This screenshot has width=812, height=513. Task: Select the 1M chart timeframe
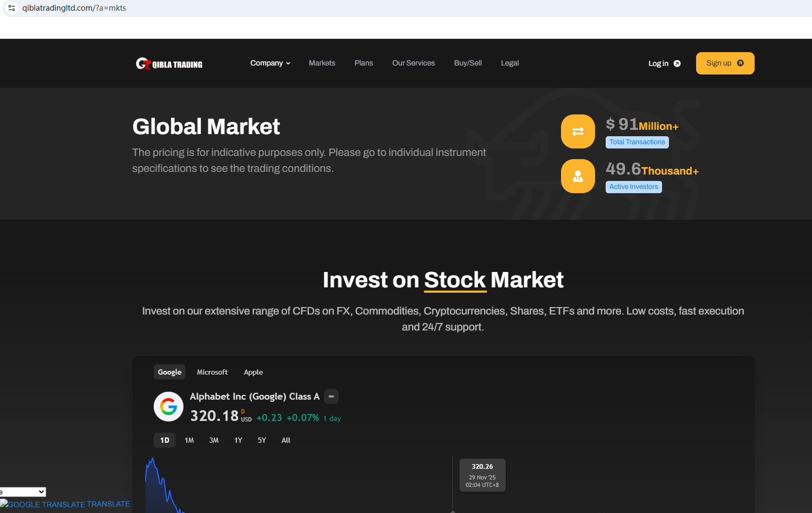click(189, 440)
